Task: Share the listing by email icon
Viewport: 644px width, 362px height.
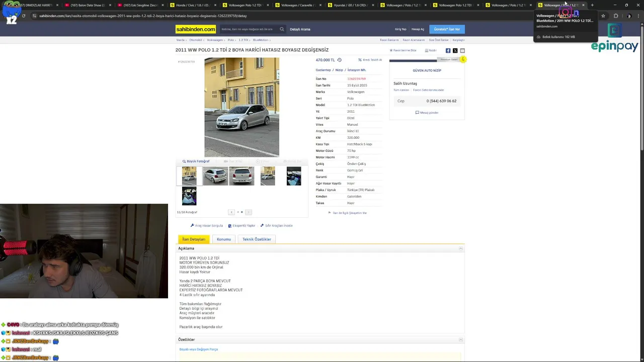Action: pyautogui.click(x=462, y=50)
